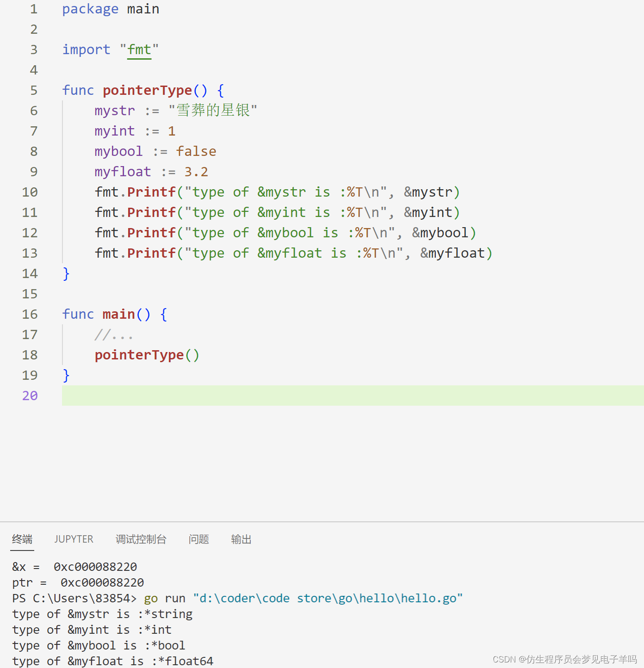Click the mystr variable declaration

click(x=115, y=111)
